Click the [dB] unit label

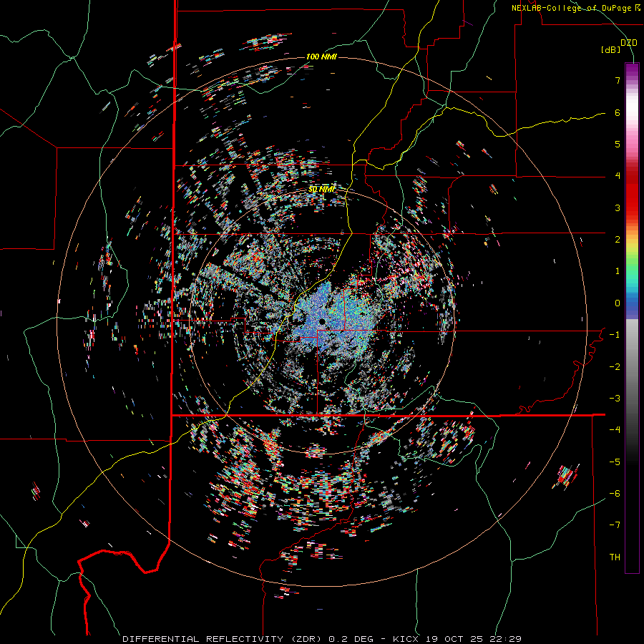click(611, 50)
